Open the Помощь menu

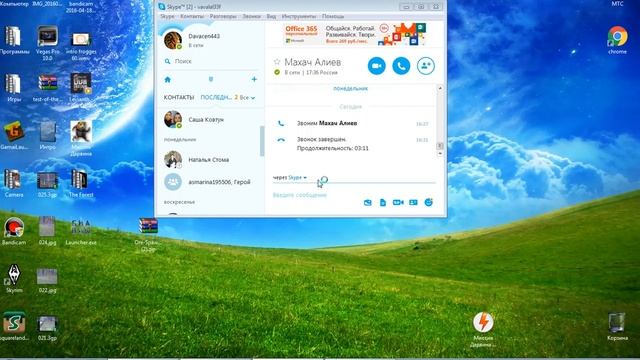point(333,16)
